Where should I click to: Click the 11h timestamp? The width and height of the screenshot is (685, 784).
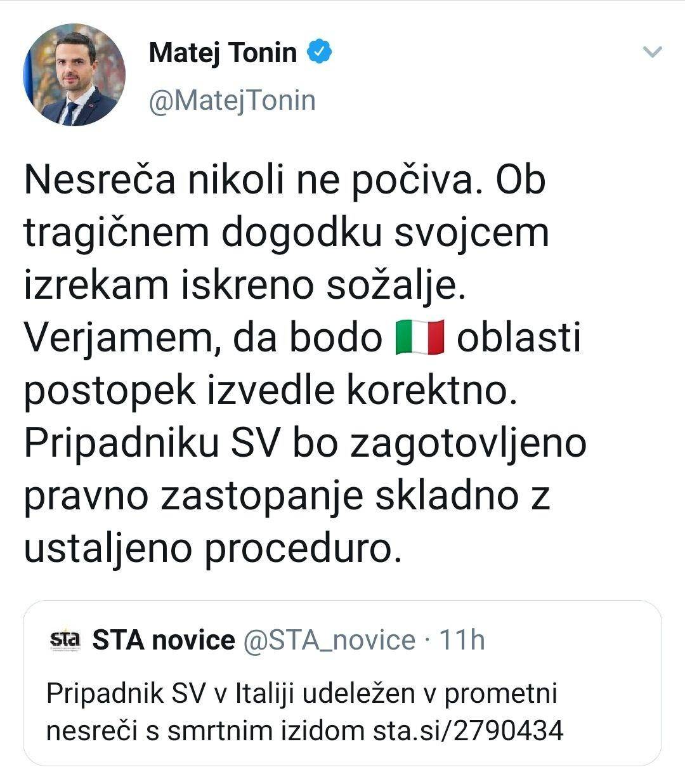(462, 640)
